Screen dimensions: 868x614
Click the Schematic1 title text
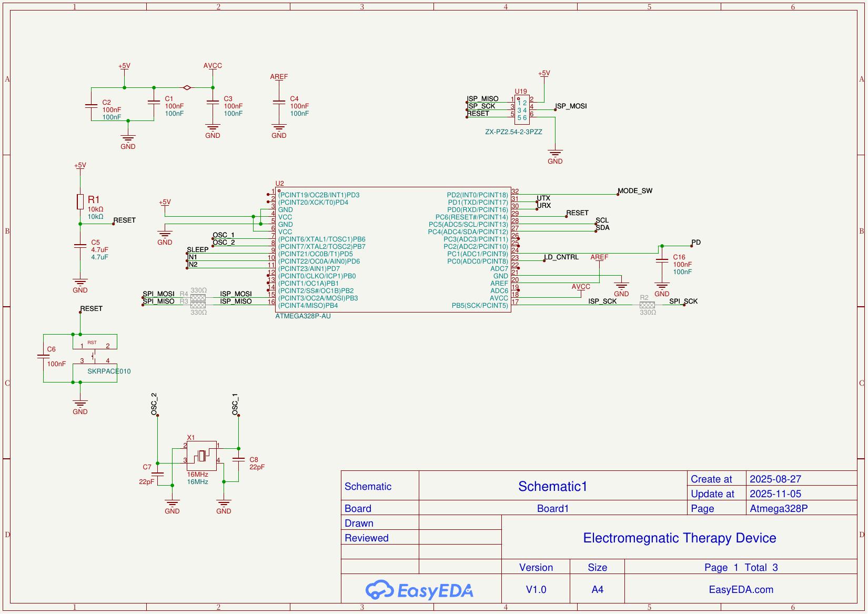point(552,486)
